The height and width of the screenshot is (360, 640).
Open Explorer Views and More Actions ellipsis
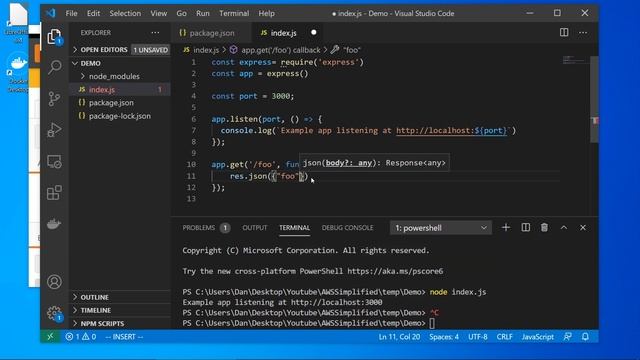point(155,32)
